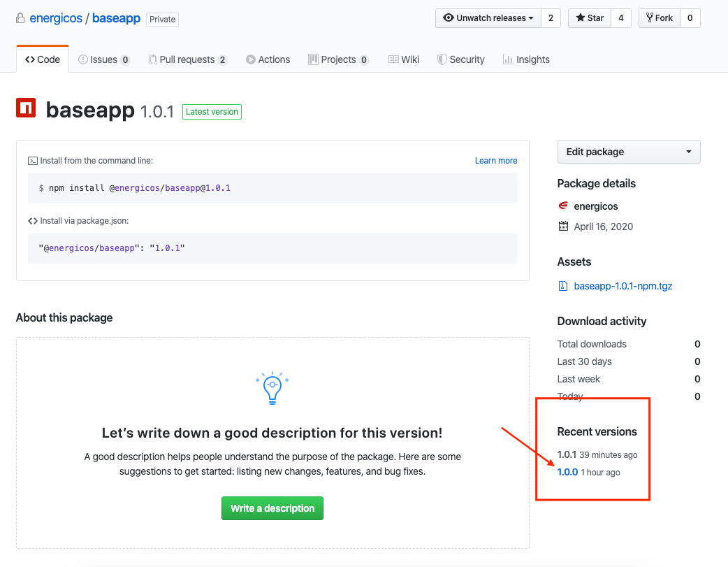The height and width of the screenshot is (567, 728).
Task: Click the Last 30 days row label
Action: 584,361
